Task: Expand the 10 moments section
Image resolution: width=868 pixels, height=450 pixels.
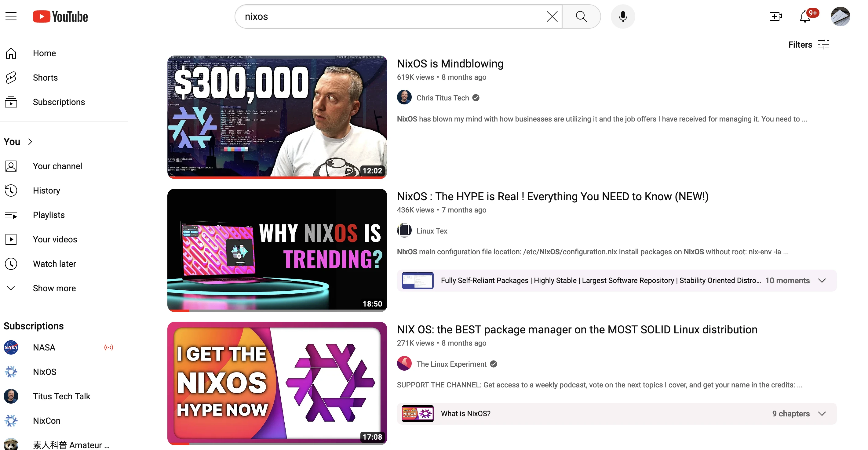Action: 822,281
